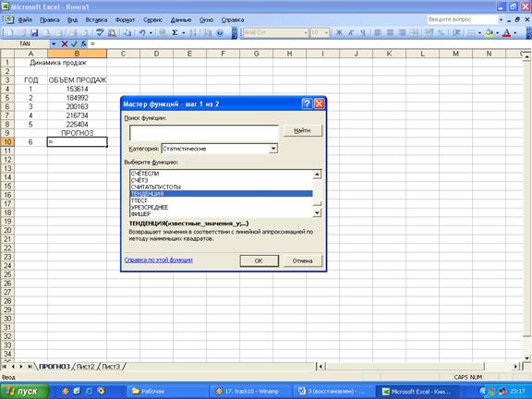Open the Формат menu
This screenshot has height=399, width=532.
tap(125, 20)
